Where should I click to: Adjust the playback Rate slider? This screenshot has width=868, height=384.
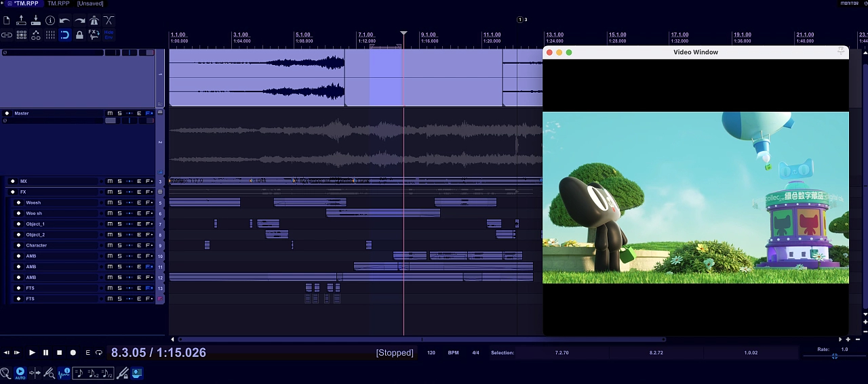coord(835,356)
